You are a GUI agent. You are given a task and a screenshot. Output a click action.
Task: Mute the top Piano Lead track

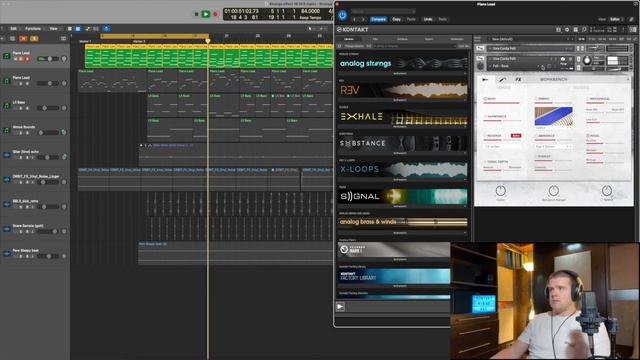pyautogui.click(x=16, y=59)
